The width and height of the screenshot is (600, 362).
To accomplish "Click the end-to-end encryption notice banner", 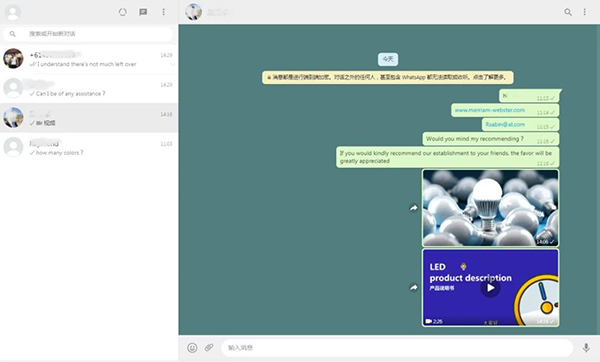I will click(388, 77).
